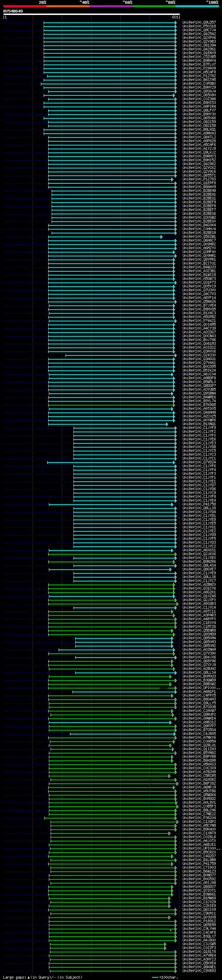Select hit label UniRef100_B1XNQ1
Viewport: 222px width, 980px height.
point(199,424)
